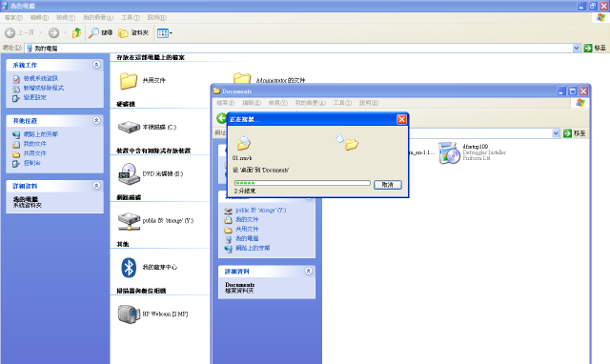
Task: Expand the My Computer address bar dropdown
Action: click(x=576, y=49)
